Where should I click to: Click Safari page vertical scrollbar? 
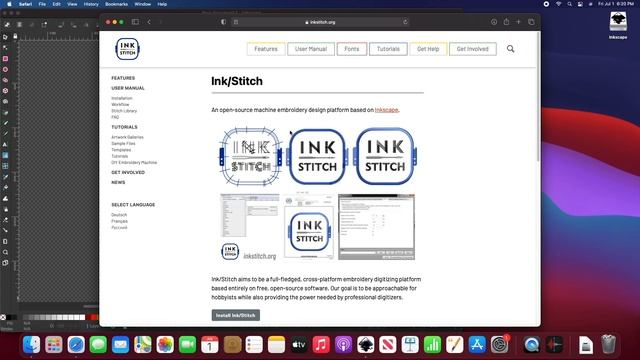(538, 98)
